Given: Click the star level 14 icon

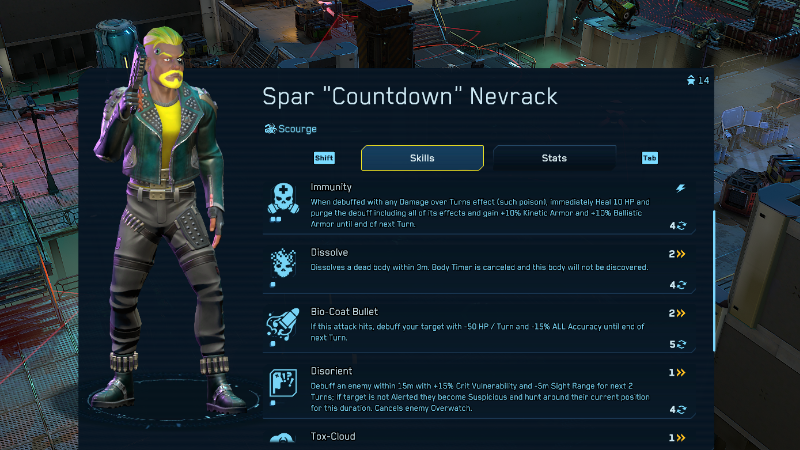Looking at the screenshot, I should (691, 80).
